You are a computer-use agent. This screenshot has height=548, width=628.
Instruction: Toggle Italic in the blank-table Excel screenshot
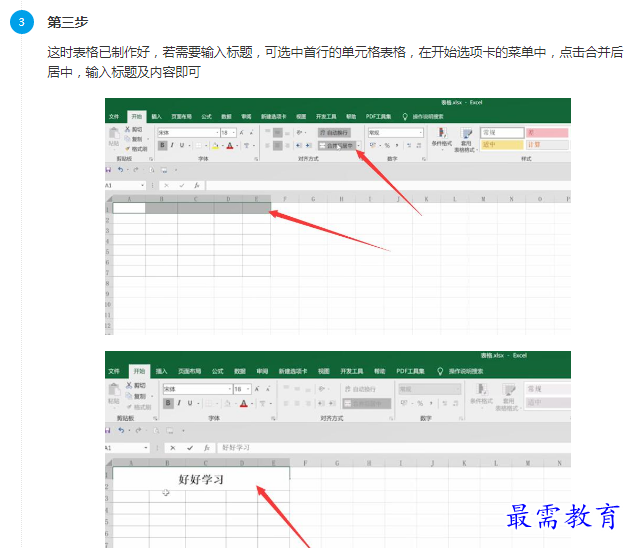pyautogui.click(x=172, y=145)
